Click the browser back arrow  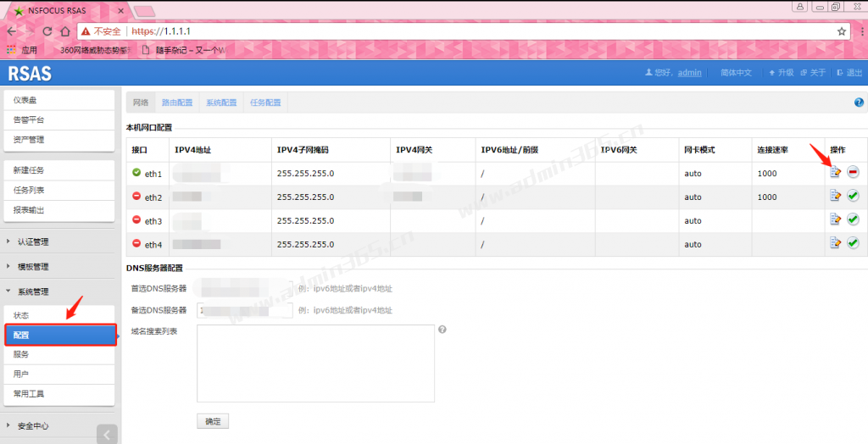pyautogui.click(x=12, y=31)
